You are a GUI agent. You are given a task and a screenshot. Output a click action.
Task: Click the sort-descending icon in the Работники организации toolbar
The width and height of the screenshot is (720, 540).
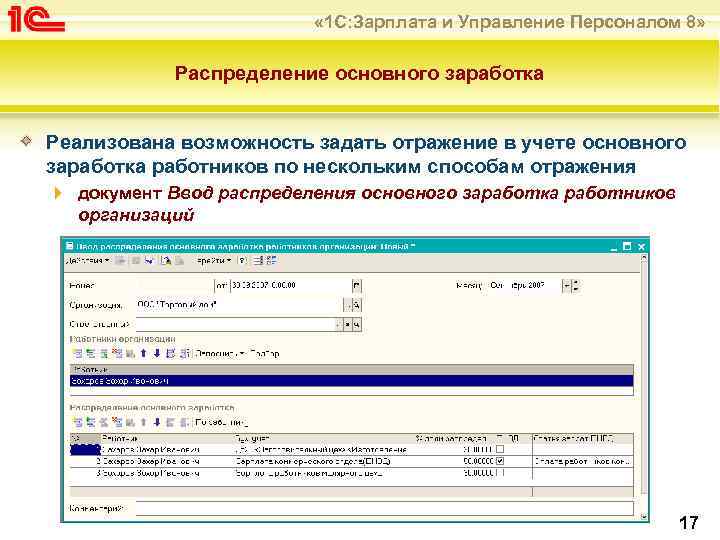click(x=185, y=354)
